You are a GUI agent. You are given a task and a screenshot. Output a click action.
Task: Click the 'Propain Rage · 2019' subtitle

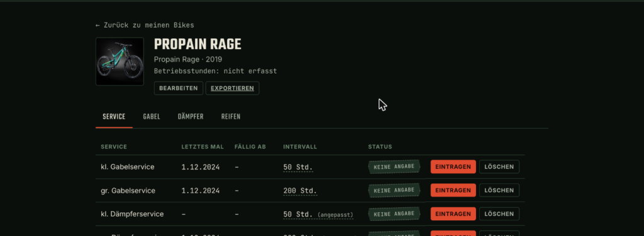pos(188,60)
